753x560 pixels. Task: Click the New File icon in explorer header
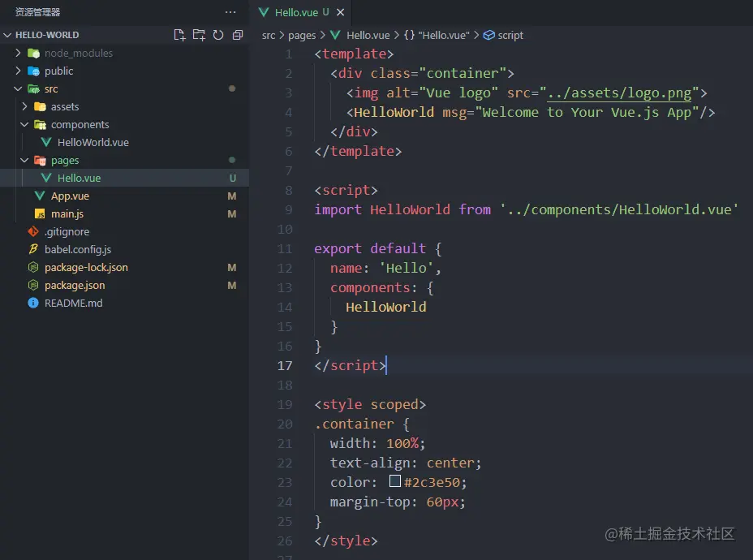click(x=179, y=35)
